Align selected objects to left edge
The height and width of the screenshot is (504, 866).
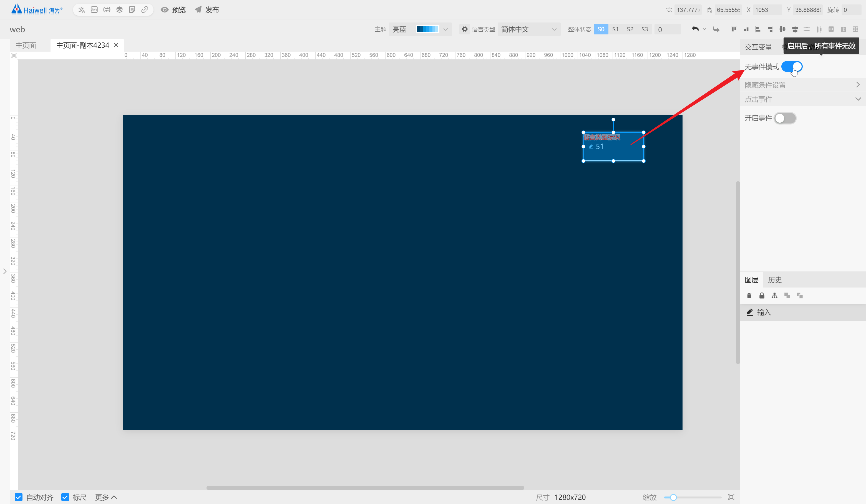758,29
